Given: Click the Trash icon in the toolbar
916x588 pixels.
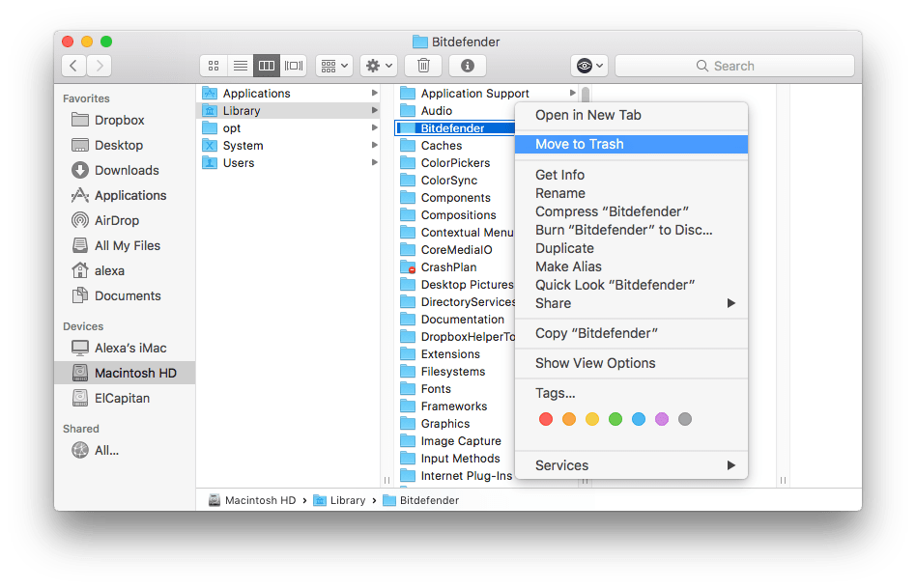Looking at the screenshot, I should [x=423, y=65].
